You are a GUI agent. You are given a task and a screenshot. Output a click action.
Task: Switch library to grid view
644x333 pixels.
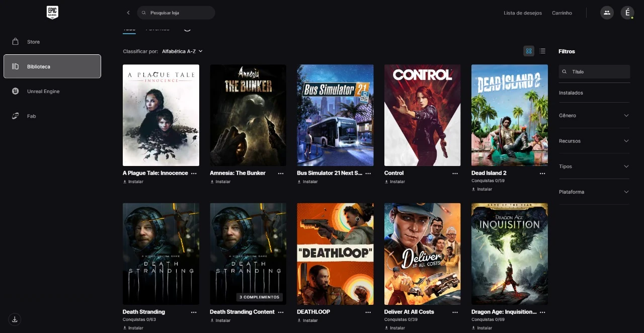(x=528, y=51)
